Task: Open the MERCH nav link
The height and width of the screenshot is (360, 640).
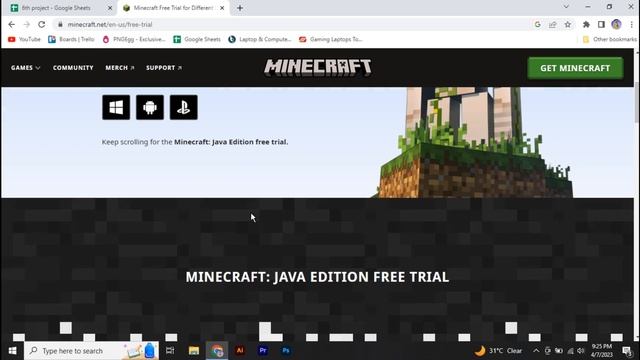Action: coord(120,68)
